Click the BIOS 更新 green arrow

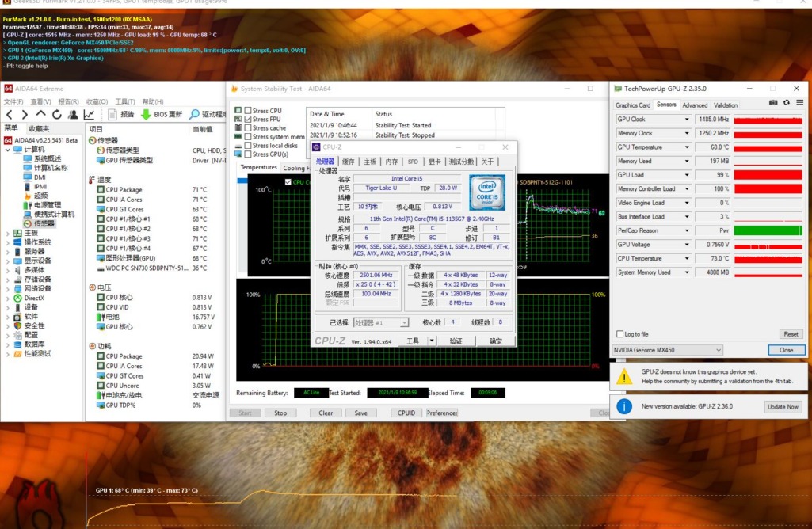[x=146, y=114]
